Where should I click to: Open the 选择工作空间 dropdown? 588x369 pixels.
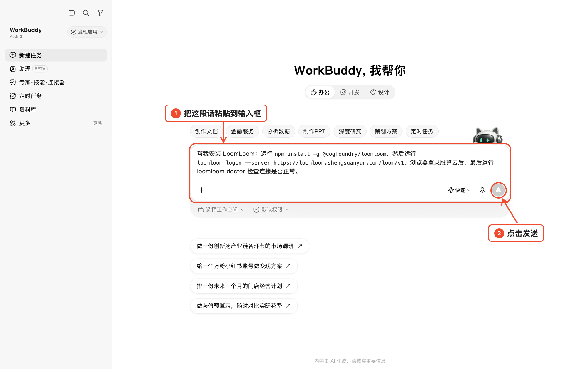(221, 210)
